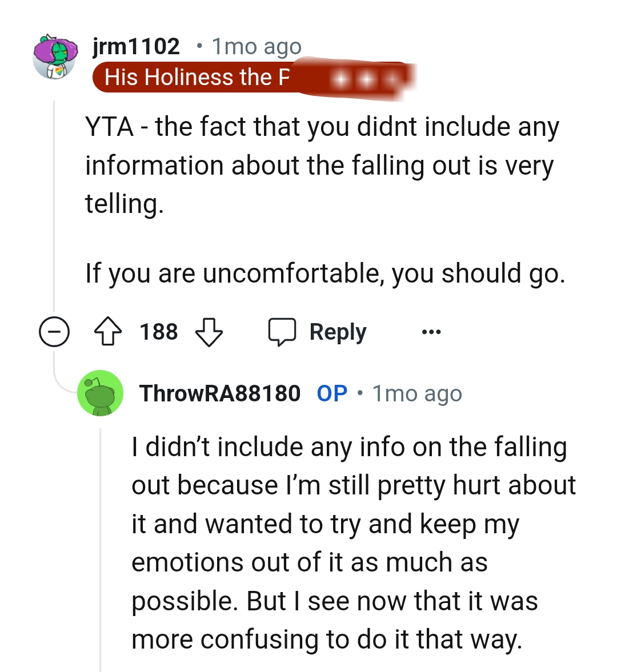617x672 pixels.
Task: Open the comment overflow menu (three dots)
Action: tap(432, 331)
